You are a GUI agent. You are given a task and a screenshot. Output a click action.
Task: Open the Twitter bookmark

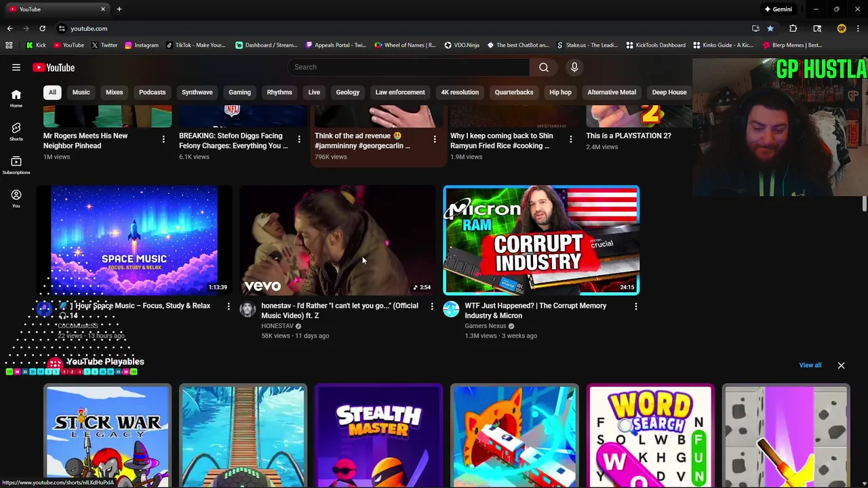104,45
